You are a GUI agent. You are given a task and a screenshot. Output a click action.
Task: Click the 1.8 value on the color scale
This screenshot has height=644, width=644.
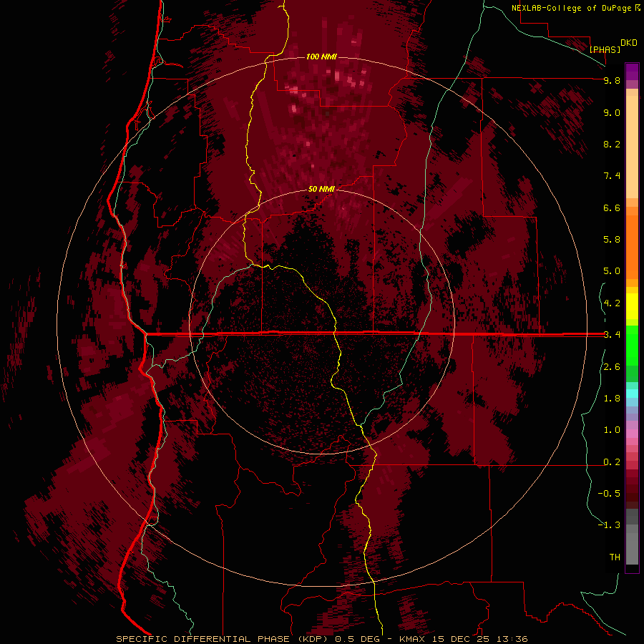(612, 399)
